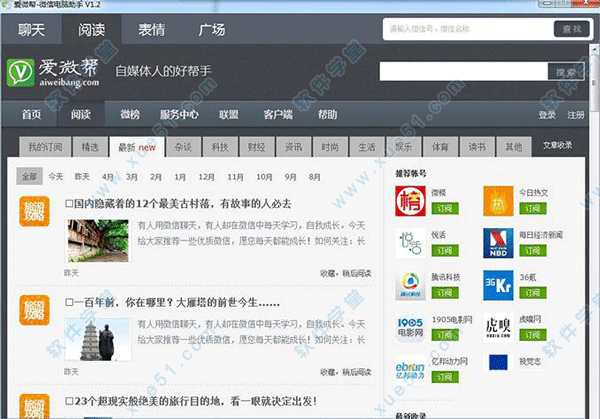Open the 悦活 account icon
The width and height of the screenshot is (600, 419).
410,243
